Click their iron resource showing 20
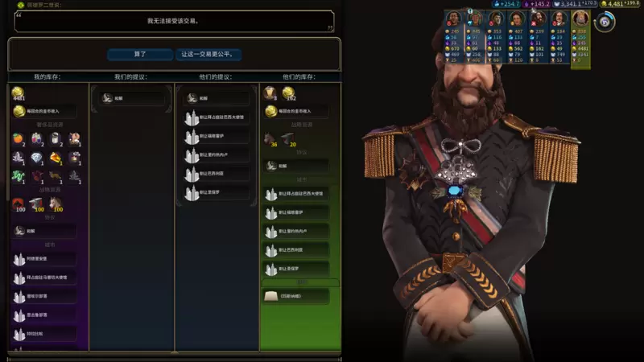This screenshot has height=362, width=644. (289, 139)
